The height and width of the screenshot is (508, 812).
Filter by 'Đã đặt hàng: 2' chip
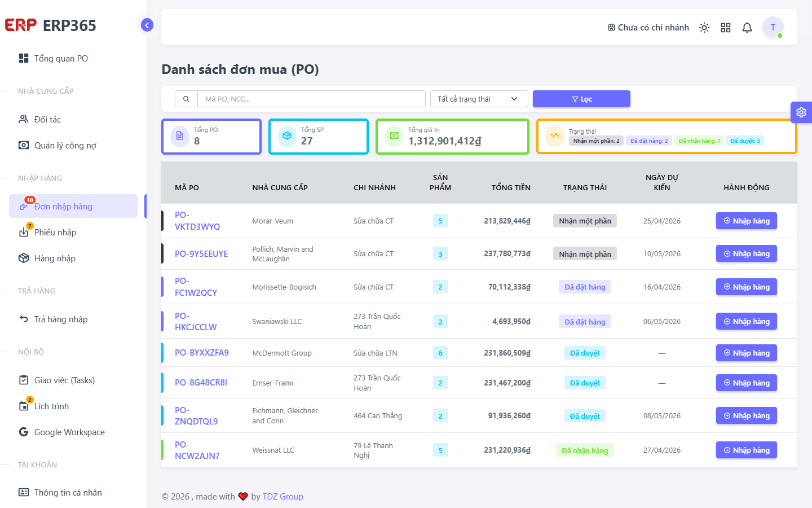(x=649, y=141)
